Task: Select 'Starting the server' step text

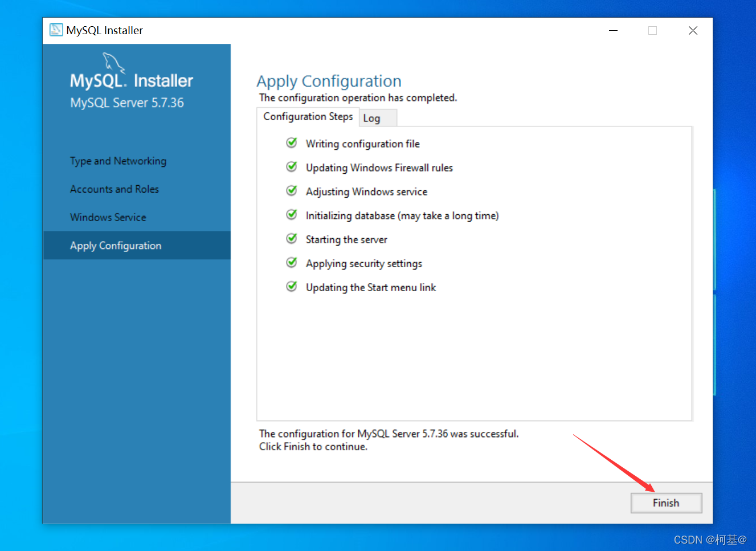Action: (x=346, y=240)
